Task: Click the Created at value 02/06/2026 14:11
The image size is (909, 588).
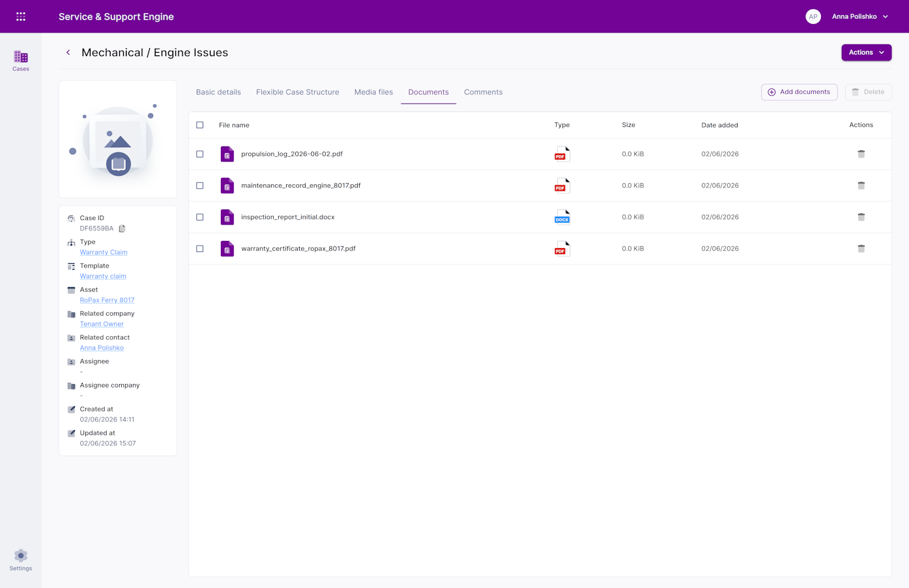Action: 107,419
